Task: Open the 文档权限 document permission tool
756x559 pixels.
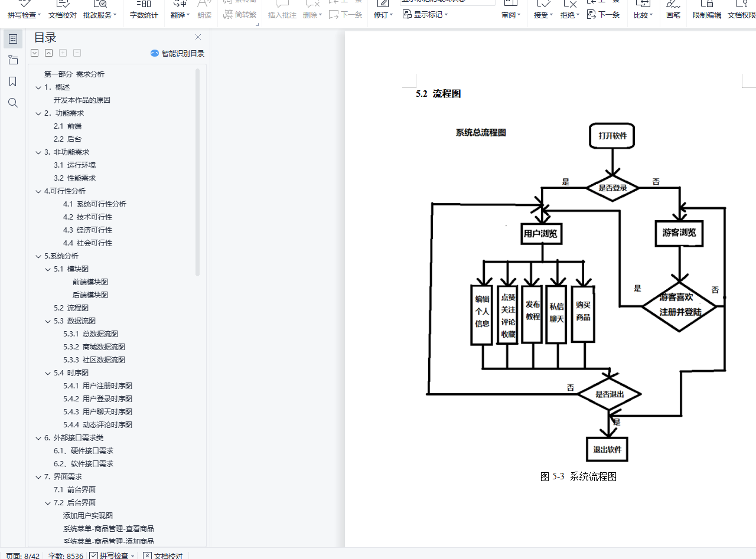Action: click(x=741, y=10)
